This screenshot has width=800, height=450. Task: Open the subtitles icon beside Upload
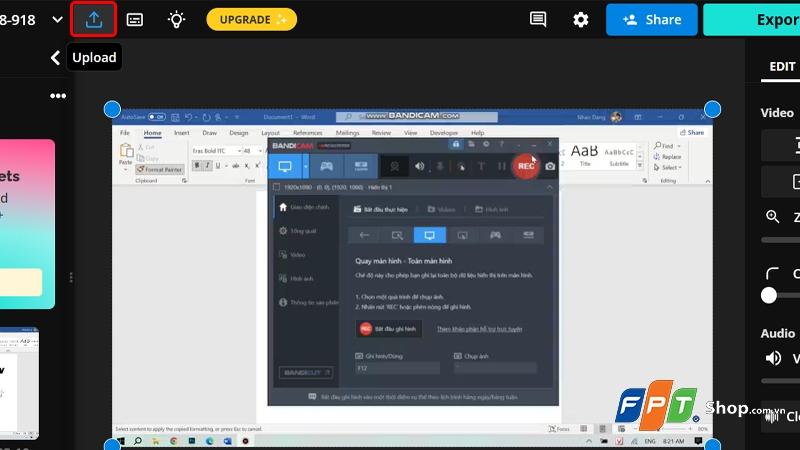[135, 19]
